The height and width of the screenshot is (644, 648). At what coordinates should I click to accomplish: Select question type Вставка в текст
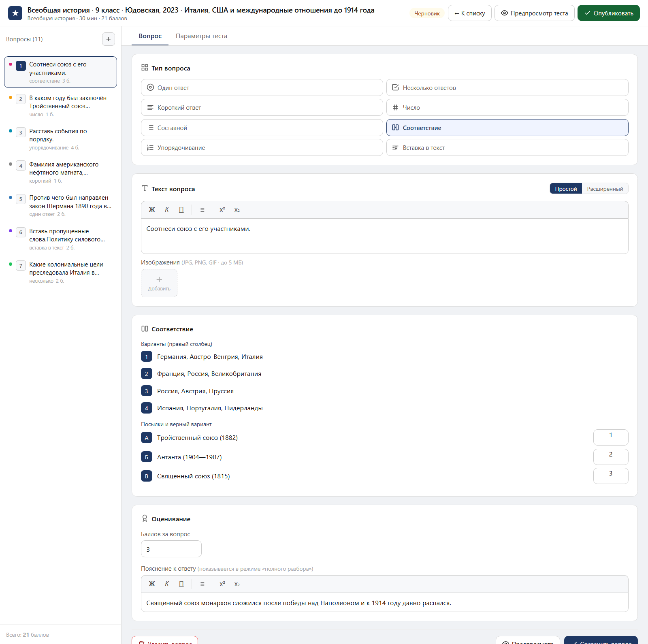click(507, 147)
